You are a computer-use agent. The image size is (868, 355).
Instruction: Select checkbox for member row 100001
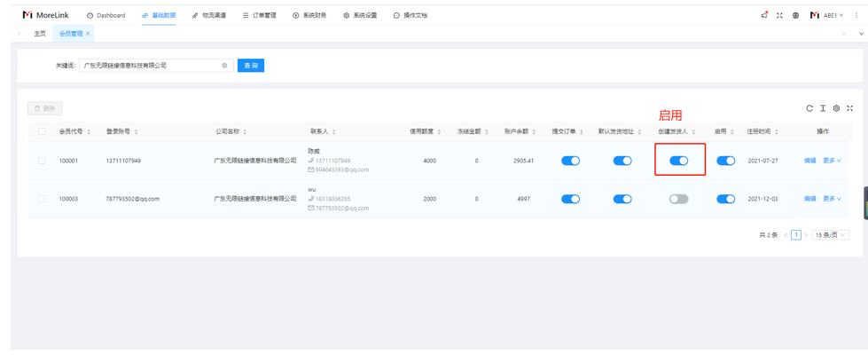[42, 161]
